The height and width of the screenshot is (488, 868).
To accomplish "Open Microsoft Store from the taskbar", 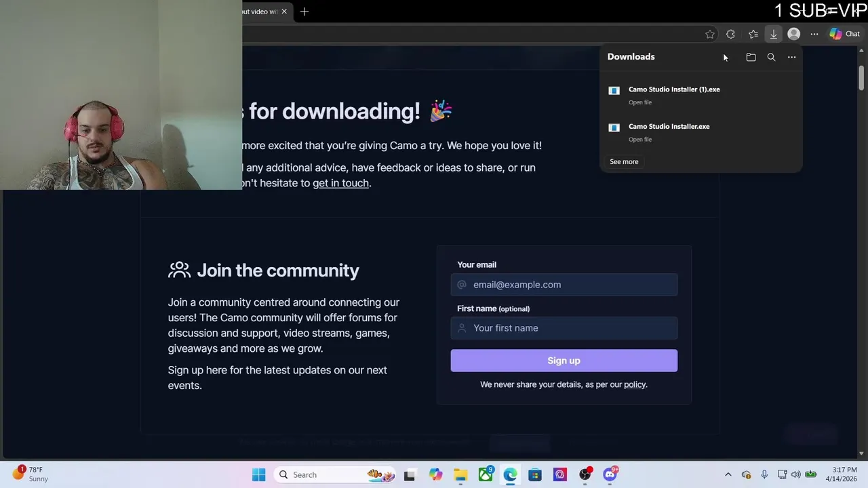I will coord(535,475).
